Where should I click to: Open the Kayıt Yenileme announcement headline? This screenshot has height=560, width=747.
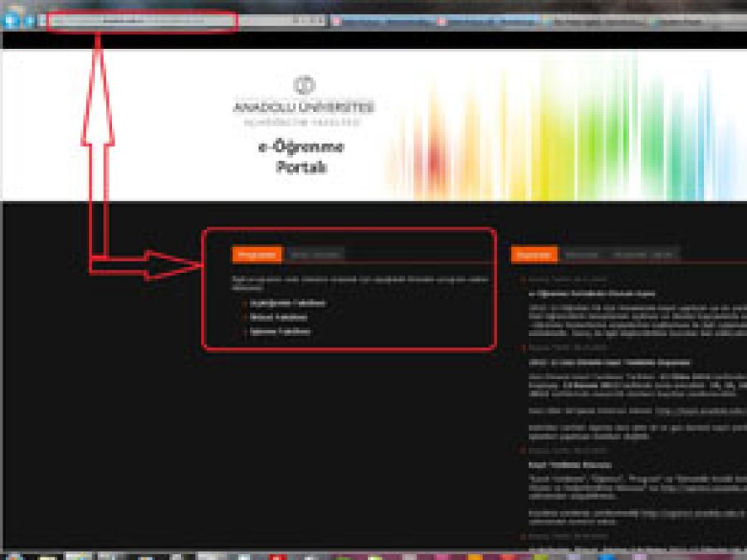[x=570, y=465]
